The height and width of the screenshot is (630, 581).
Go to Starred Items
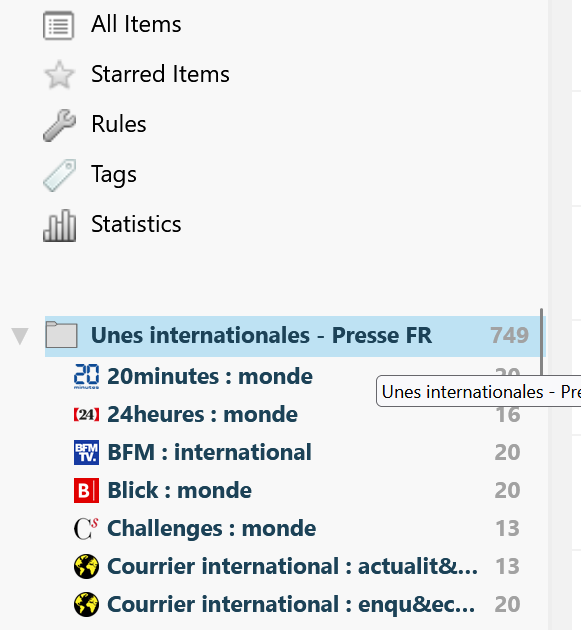coord(160,74)
